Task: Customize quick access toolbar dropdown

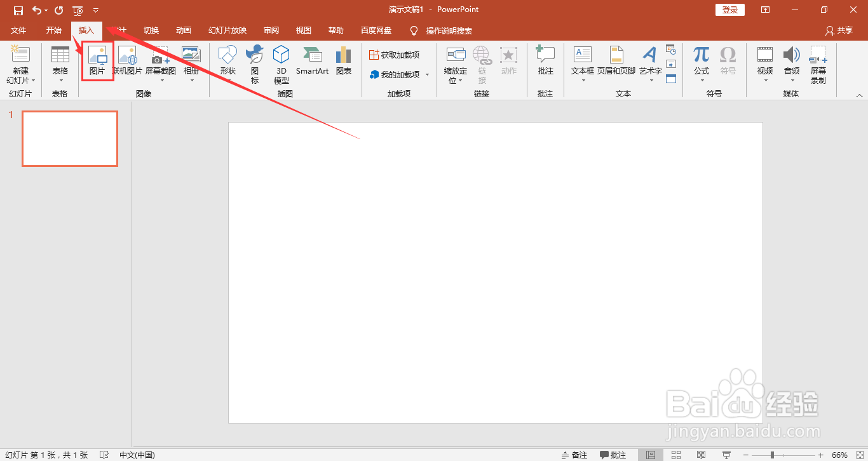Action: tap(96, 10)
